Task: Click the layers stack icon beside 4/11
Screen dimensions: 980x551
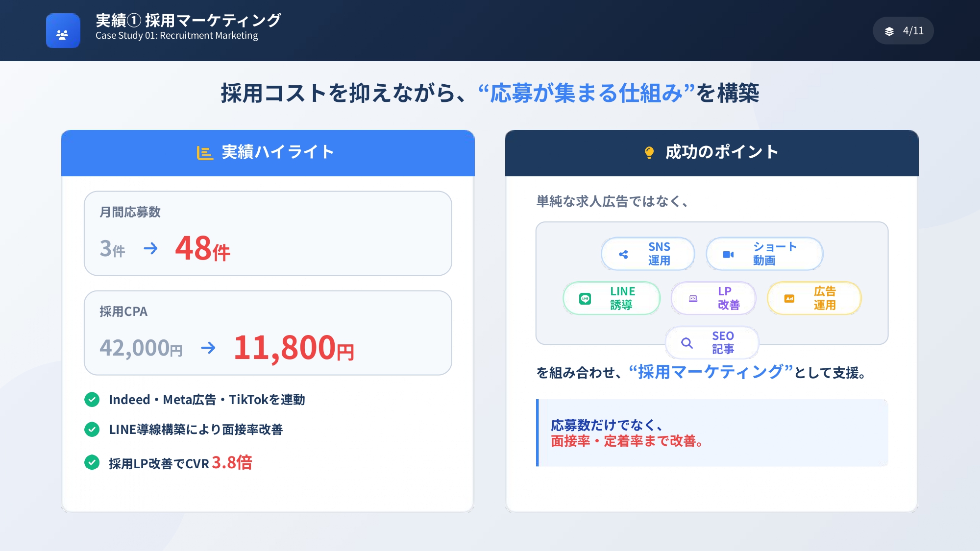Action: tap(889, 31)
